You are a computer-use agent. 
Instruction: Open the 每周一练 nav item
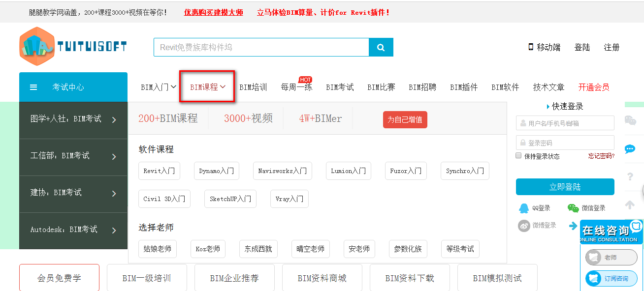click(296, 87)
